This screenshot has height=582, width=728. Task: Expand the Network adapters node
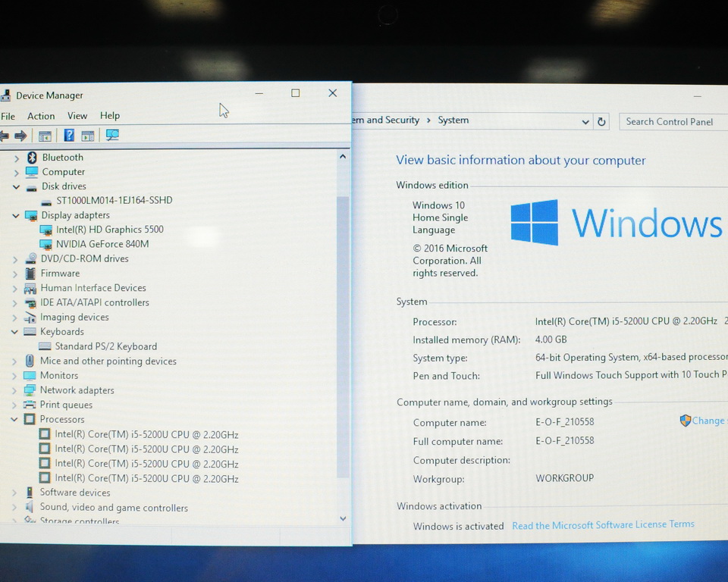point(14,391)
